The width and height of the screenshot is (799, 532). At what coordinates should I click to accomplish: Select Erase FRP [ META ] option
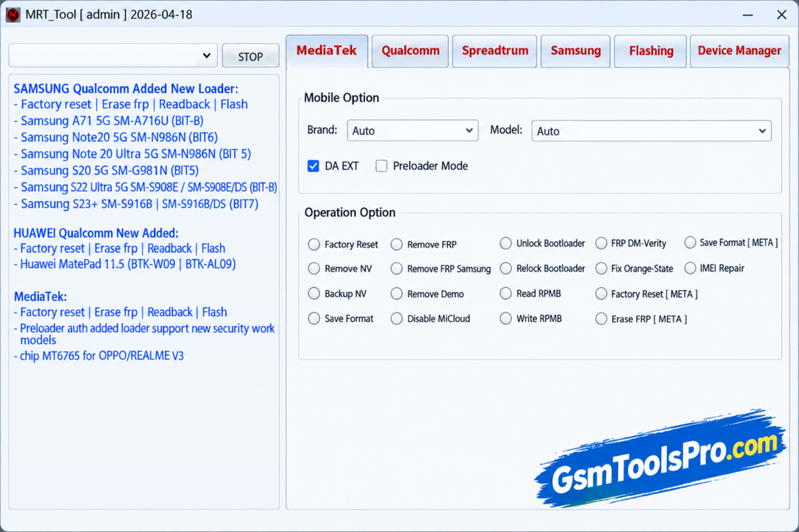pyautogui.click(x=602, y=319)
